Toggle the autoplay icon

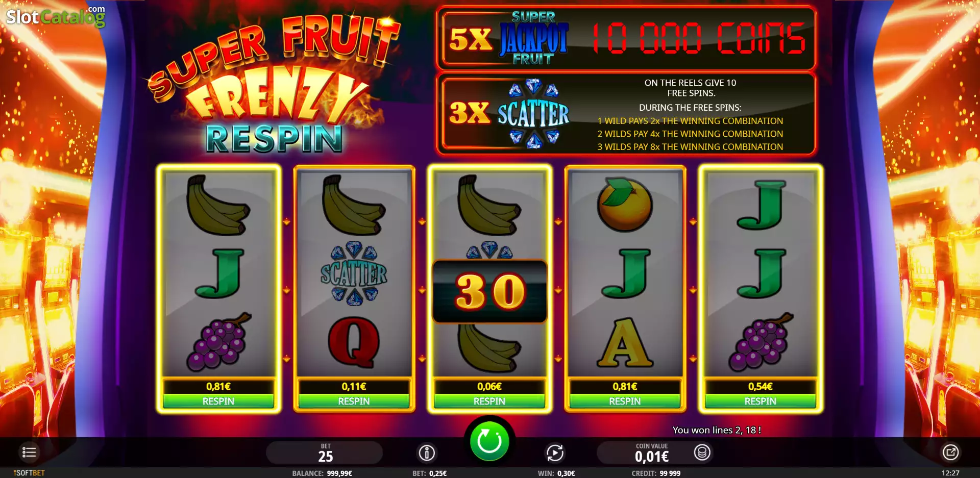point(555,452)
